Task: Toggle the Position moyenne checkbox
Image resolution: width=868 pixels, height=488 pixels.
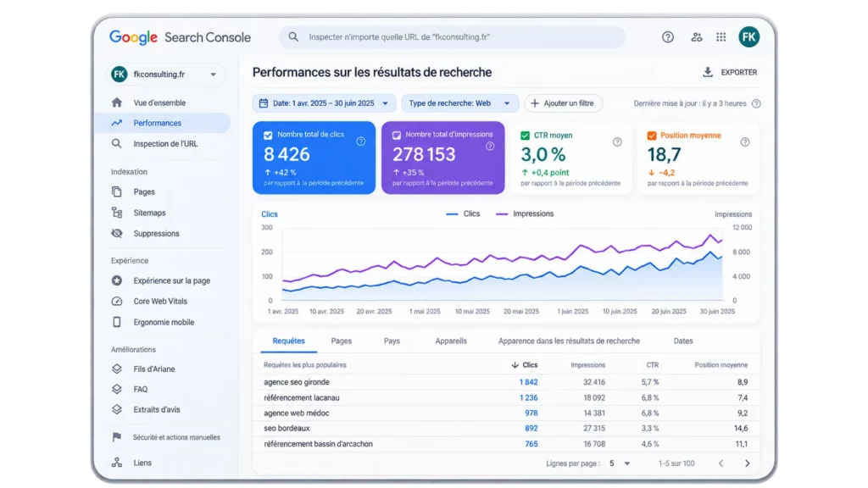Action: click(652, 136)
